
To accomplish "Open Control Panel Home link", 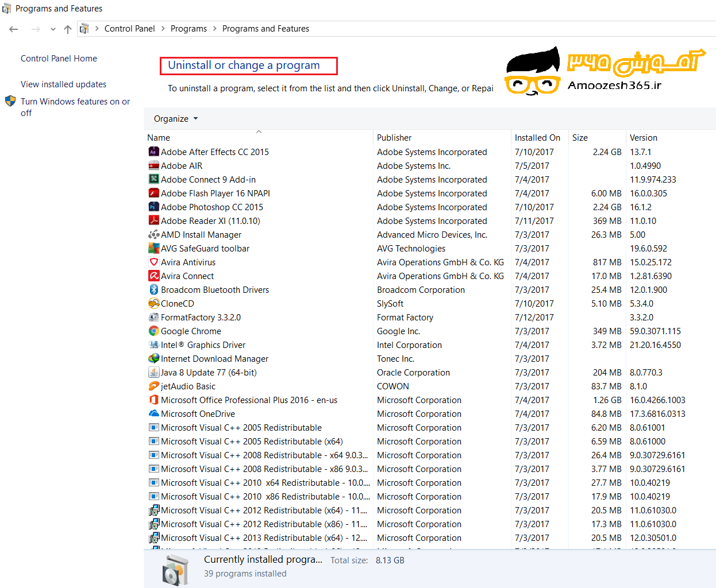I will (x=59, y=58).
